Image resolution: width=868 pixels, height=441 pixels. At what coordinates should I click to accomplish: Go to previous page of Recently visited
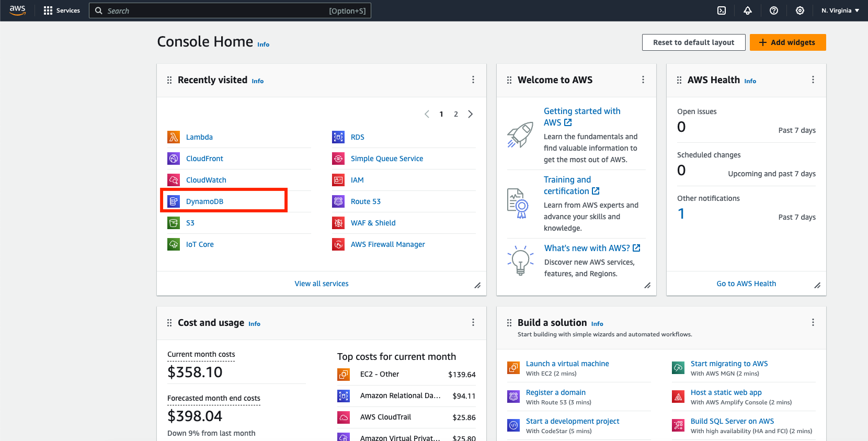point(427,114)
